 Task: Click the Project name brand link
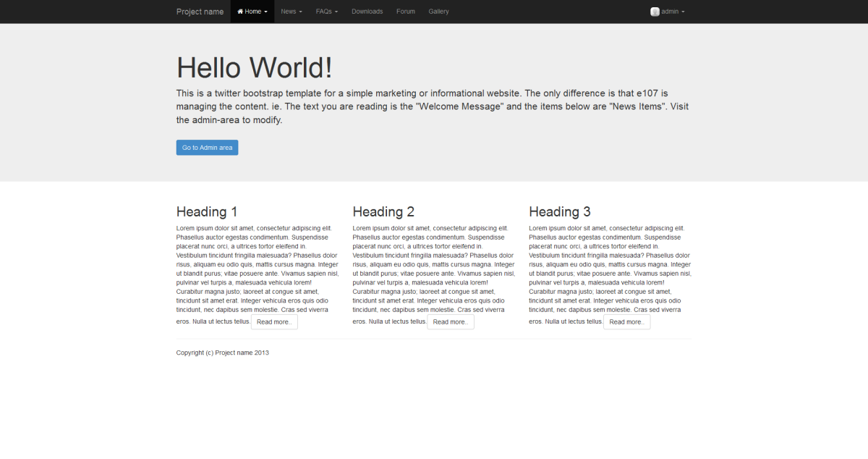(200, 11)
